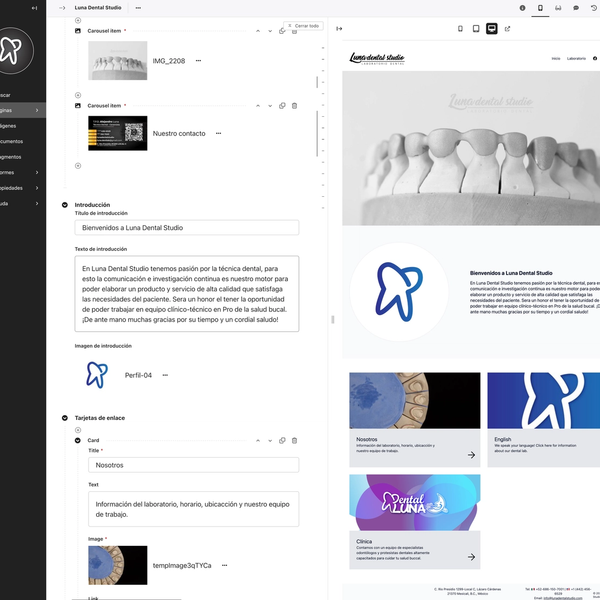
Task: Click the splitter handle between editor and preview
Action: [x=333, y=320]
